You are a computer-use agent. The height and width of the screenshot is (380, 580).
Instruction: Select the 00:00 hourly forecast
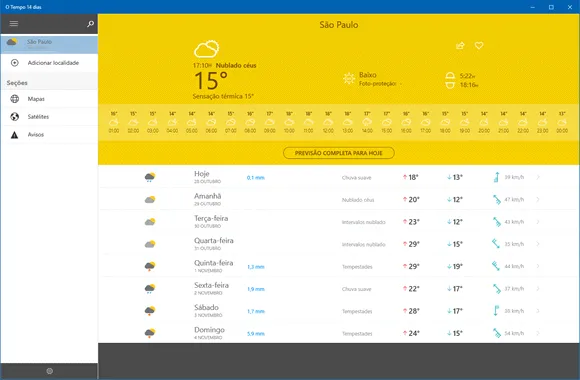[562, 122]
